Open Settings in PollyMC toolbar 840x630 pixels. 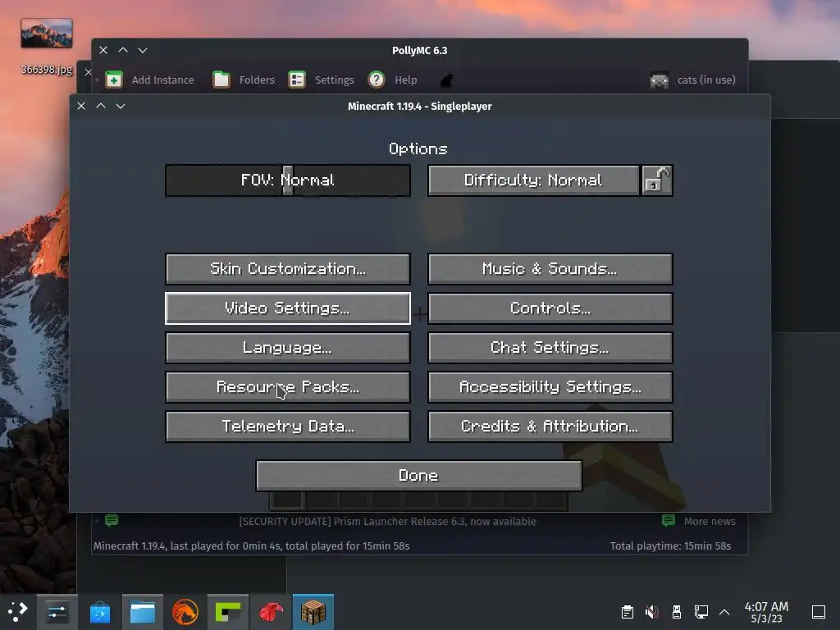point(321,80)
